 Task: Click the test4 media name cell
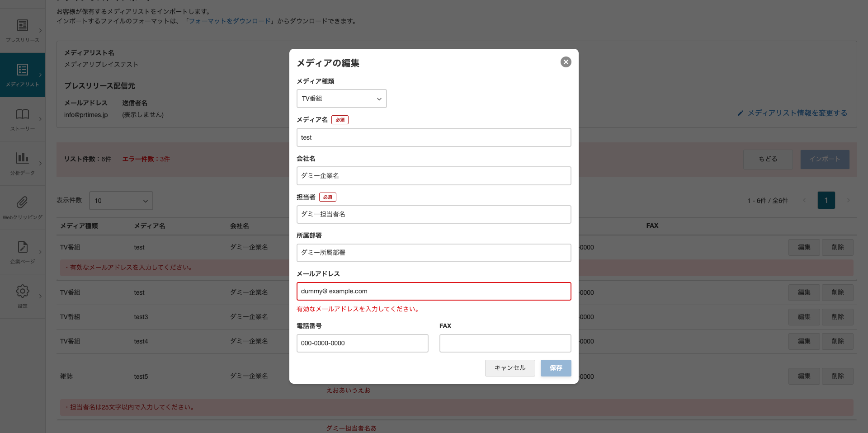(x=141, y=341)
